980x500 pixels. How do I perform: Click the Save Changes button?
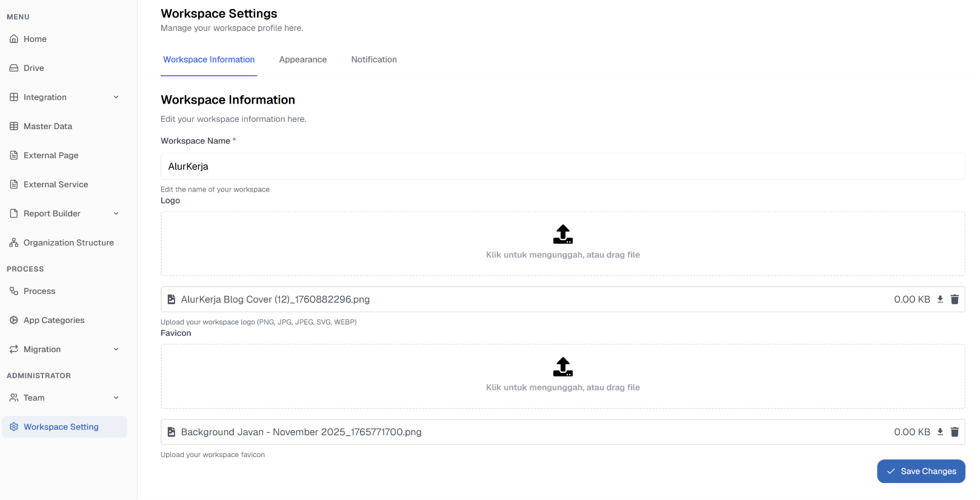pyautogui.click(x=921, y=472)
